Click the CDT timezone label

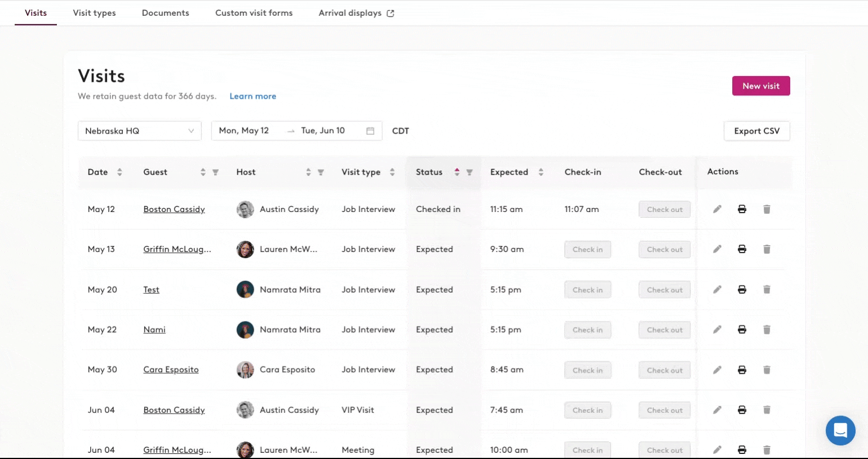coord(401,131)
